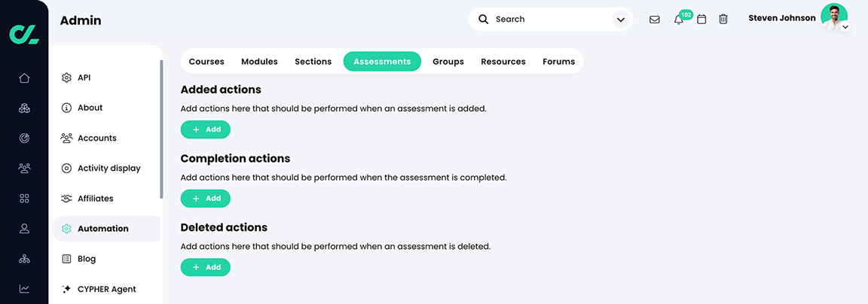Click the admin menu vertical scrollbar

pos(162,129)
